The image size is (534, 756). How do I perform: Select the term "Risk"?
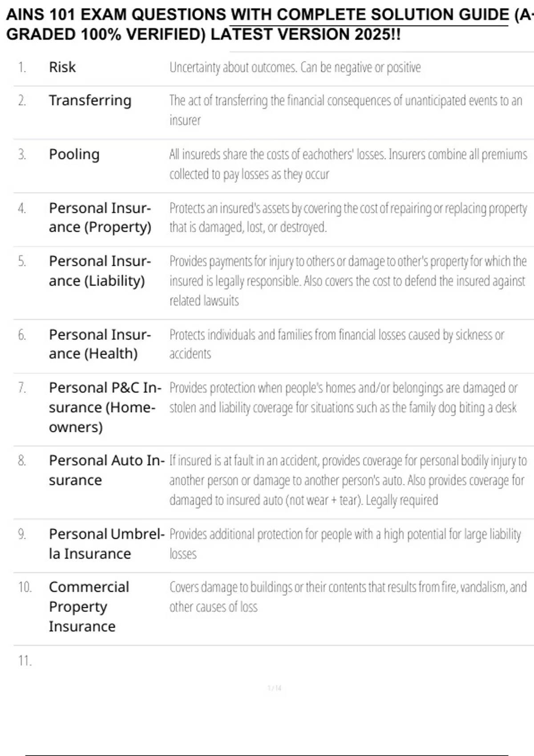tap(62, 67)
